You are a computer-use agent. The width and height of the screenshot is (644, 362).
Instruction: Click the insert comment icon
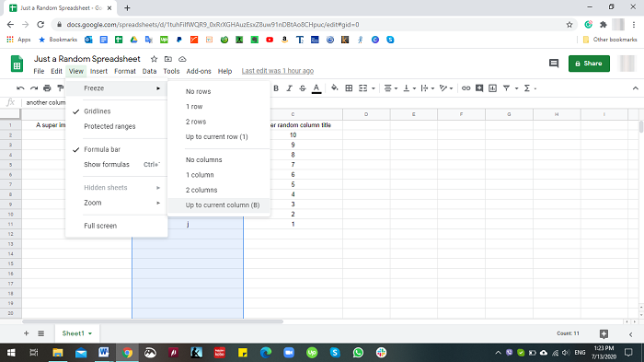pyautogui.click(x=479, y=88)
